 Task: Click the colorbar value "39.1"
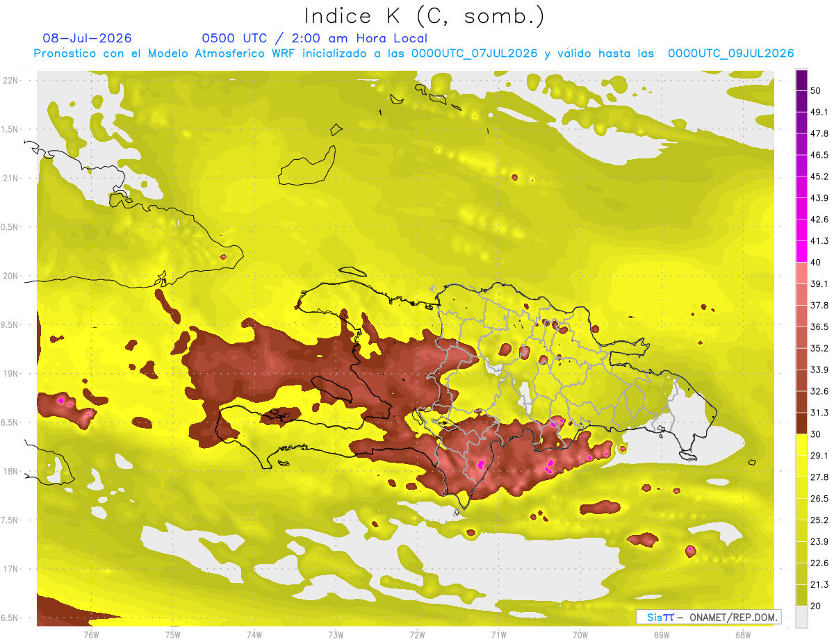click(x=819, y=283)
